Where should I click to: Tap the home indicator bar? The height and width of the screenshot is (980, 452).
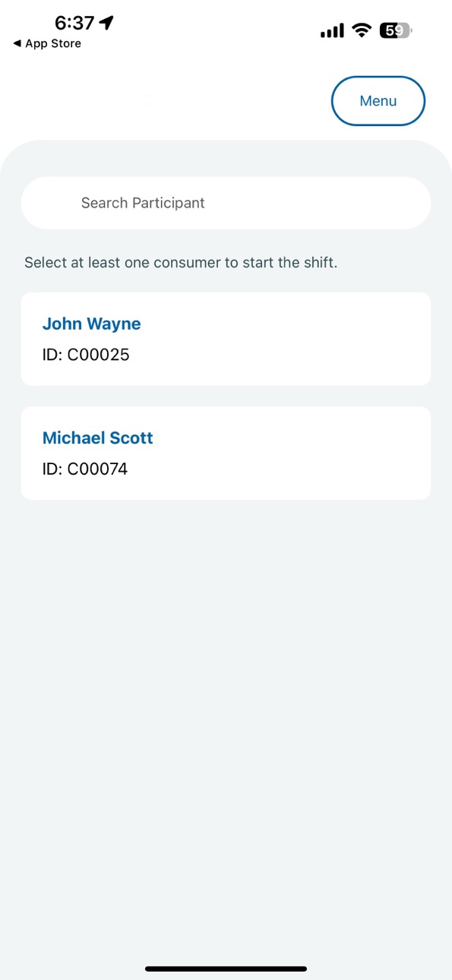[226, 969]
